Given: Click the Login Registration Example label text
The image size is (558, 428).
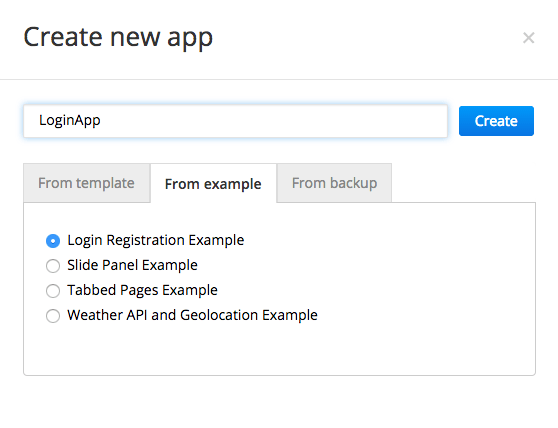Looking at the screenshot, I should pos(156,241).
